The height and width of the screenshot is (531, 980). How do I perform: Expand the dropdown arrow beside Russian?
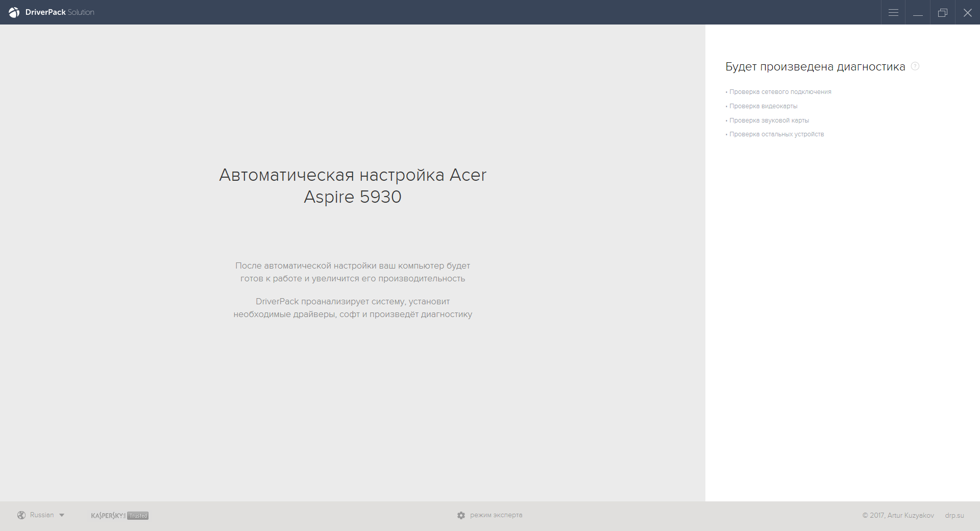(62, 515)
